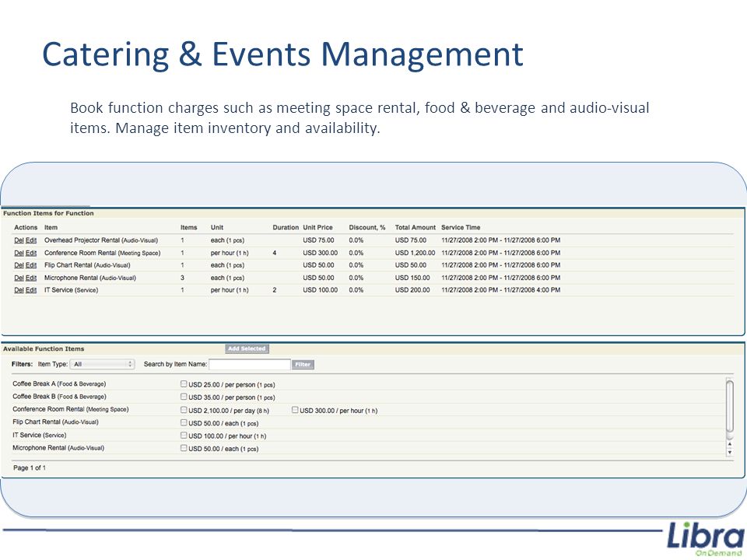Viewport: 747px width, 560px height.
Task: Click the Service Time column header
Action: coord(461,228)
